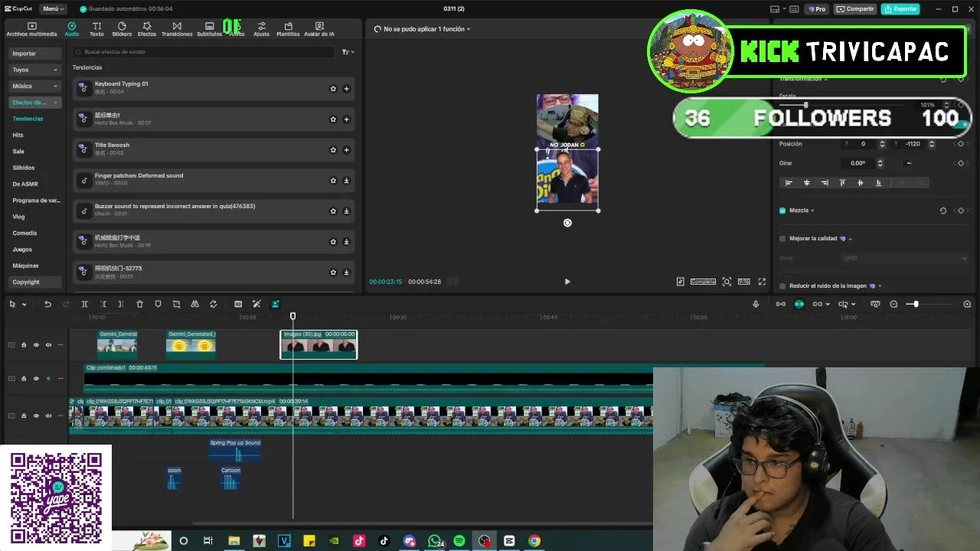
Task: Hide the Clip combinado1 track
Action: [36, 378]
